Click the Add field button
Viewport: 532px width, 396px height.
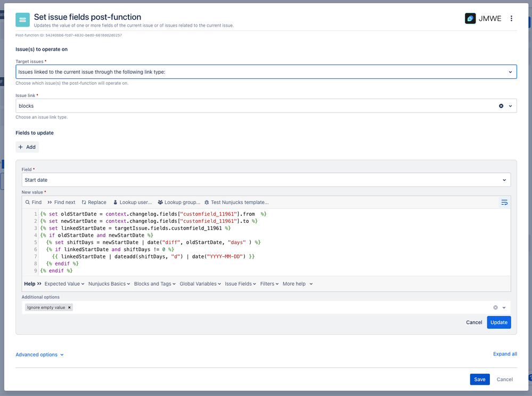click(x=27, y=147)
